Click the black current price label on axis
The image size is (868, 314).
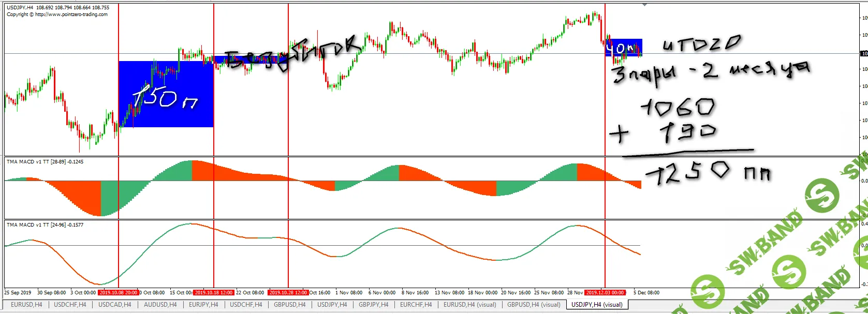point(864,54)
